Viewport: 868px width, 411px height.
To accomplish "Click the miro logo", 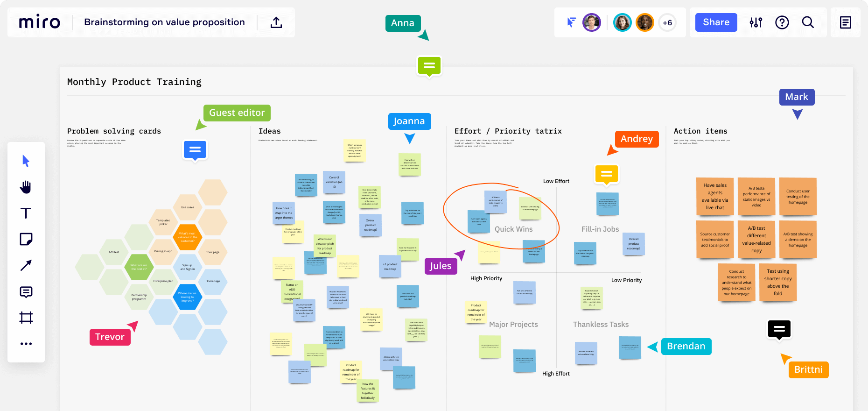I will click(x=40, y=22).
